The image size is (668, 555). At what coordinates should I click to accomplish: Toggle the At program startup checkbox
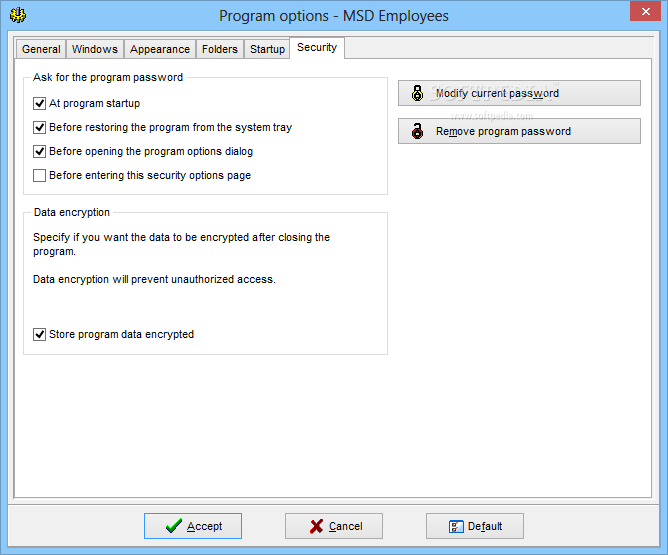[x=40, y=104]
